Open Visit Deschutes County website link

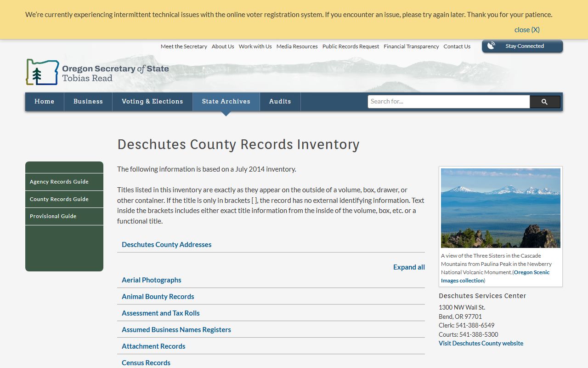tap(481, 343)
